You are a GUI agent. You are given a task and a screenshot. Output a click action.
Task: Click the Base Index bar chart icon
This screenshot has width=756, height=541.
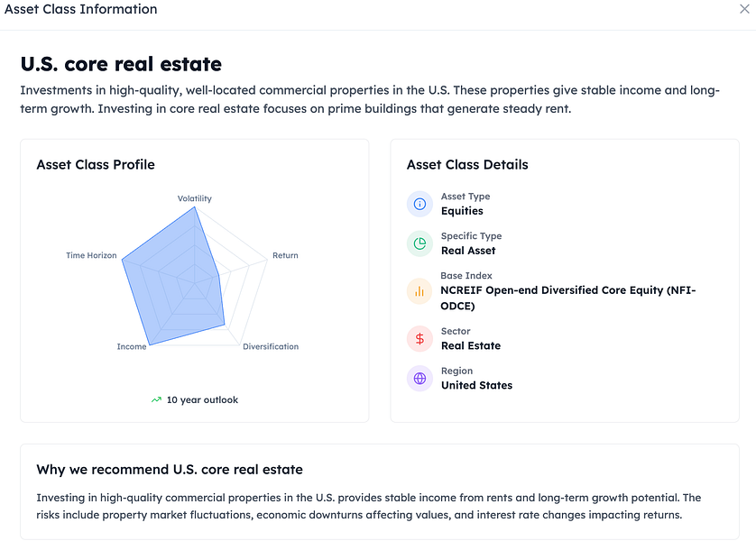(419, 290)
